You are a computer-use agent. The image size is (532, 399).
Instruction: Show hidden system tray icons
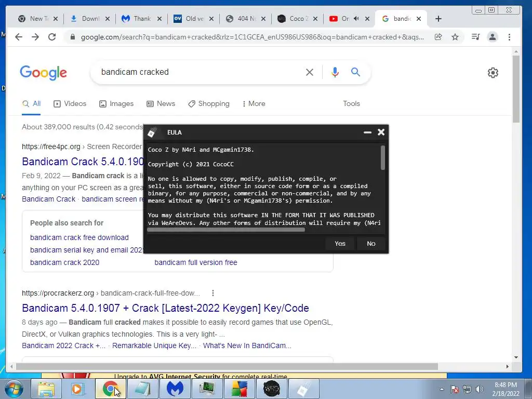click(x=442, y=389)
